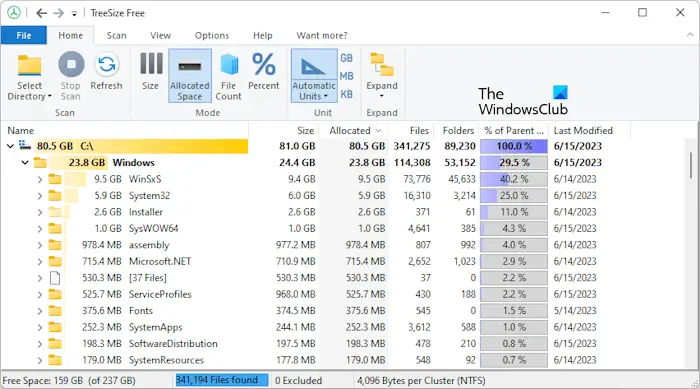Sort by the % of Parent column

pos(514,130)
